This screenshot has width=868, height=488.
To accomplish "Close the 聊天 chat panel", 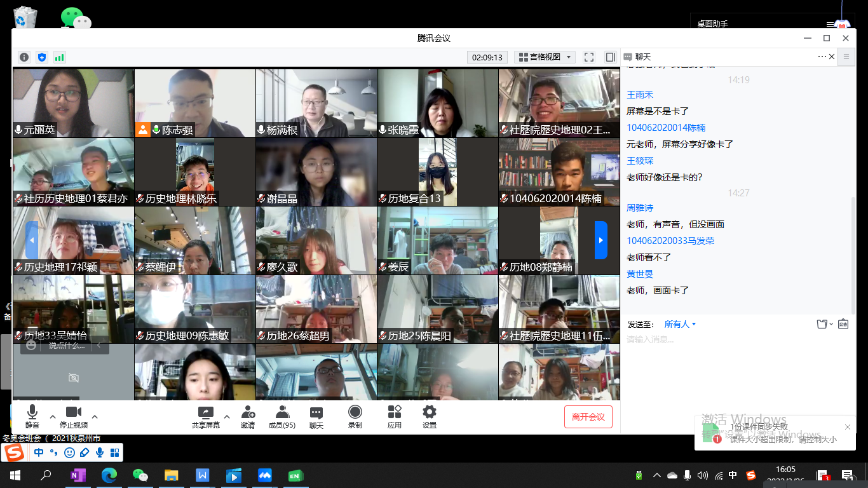I will (x=832, y=57).
